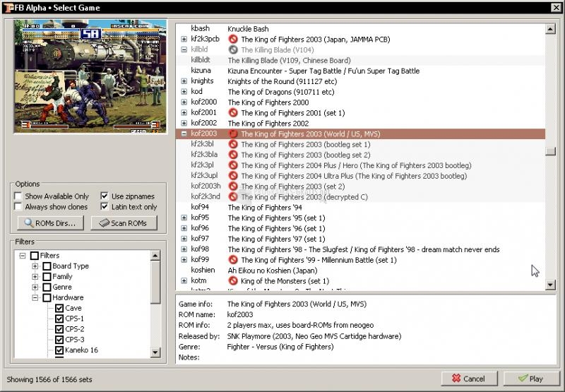
Task: Click the King of Fighters 2003 preview screenshot
Action: (x=90, y=76)
